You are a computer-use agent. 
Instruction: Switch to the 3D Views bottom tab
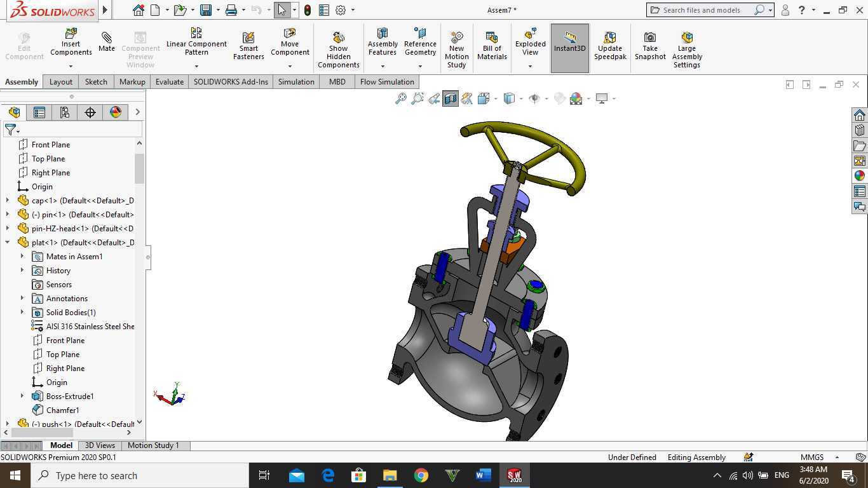[x=100, y=445]
